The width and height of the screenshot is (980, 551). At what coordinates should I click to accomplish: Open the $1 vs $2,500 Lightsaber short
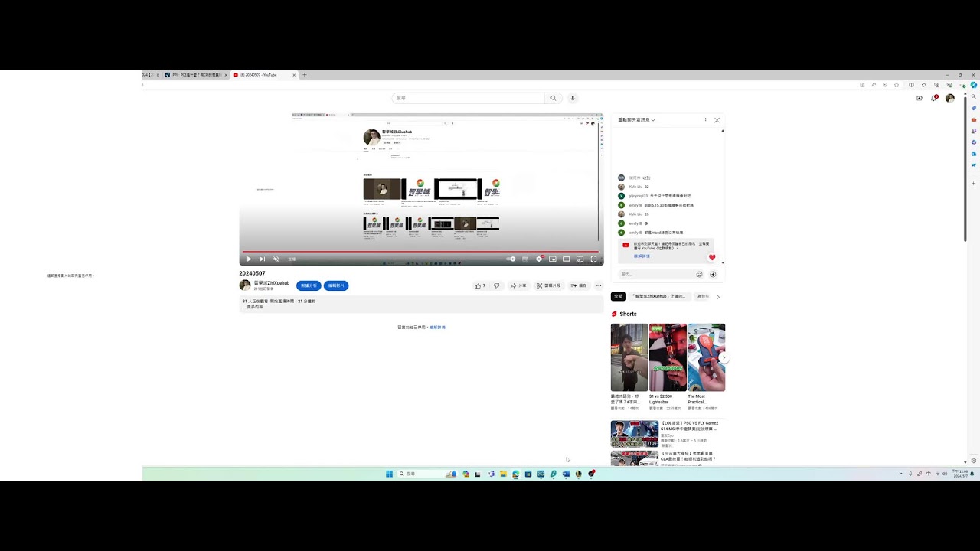tap(668, 357)
